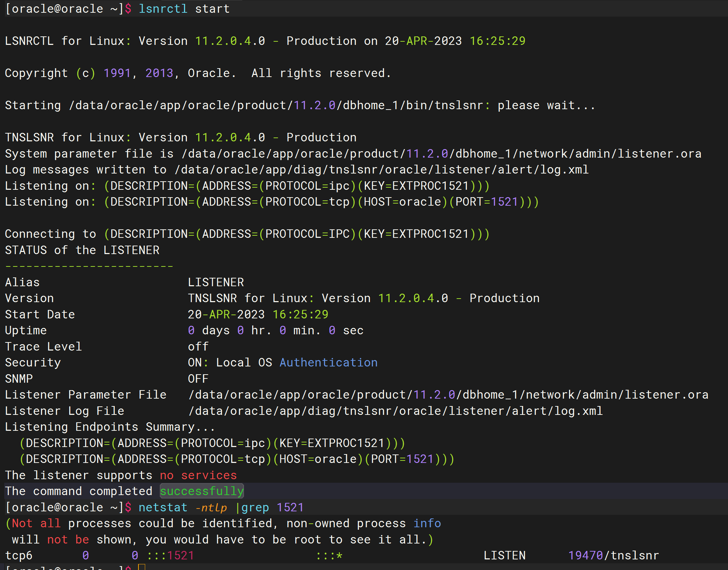Click the blue word 'info' in the warning
The width and height of the screenshot is (728, 570).
click(x=427, y=523)
